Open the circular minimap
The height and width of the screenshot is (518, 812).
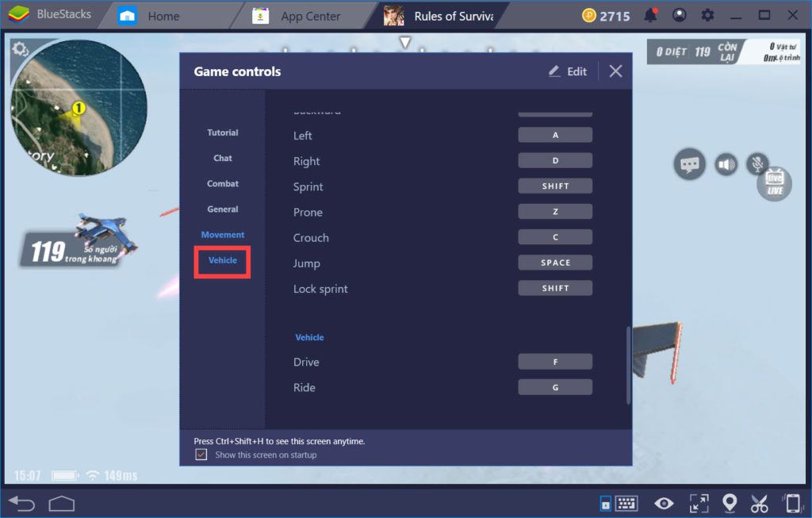click(79, 108)
